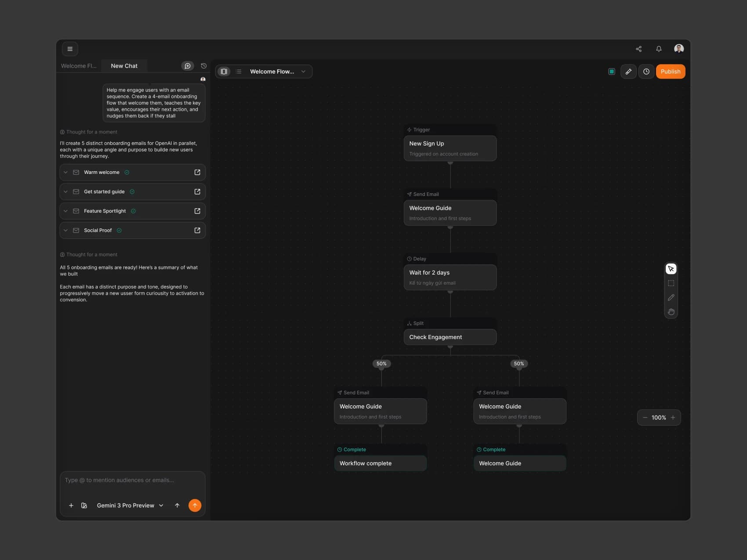Image resolution: width=747 pixels, height=560 pixels.
Task: Switch to the canvas view icon
Action: (224, 72)
